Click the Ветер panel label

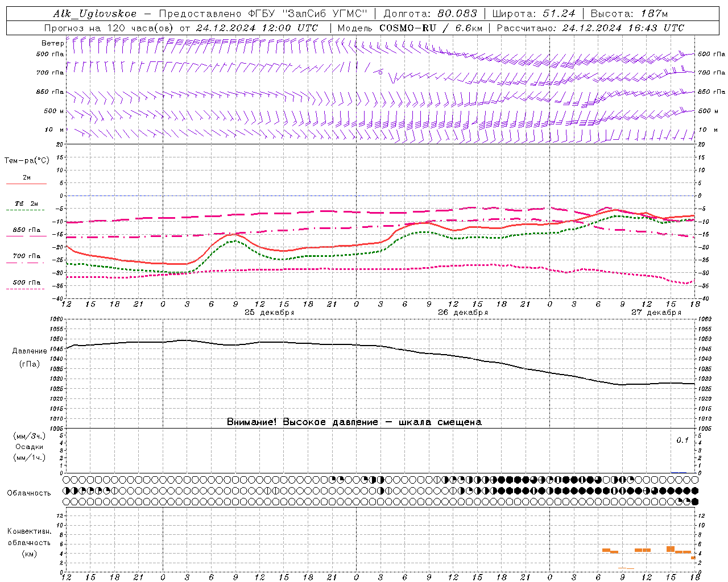[52, 43]
